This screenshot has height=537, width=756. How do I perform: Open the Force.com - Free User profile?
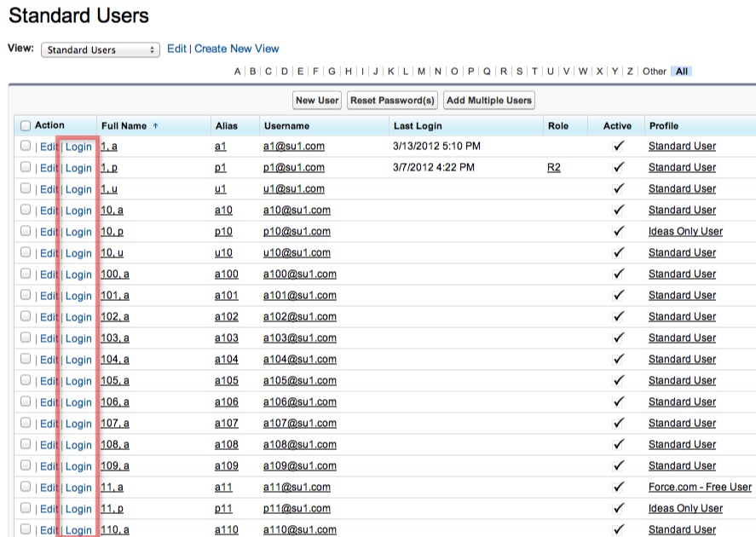[699, 488]
